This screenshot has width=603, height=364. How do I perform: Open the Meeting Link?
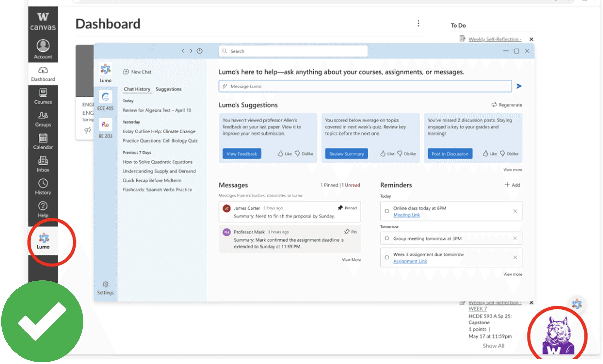pos(406,215)
